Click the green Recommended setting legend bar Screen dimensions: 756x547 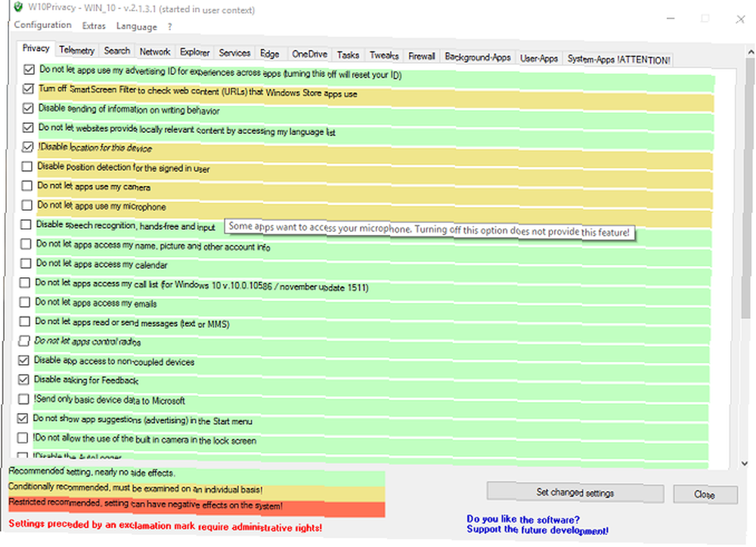(x=197, y=474)
